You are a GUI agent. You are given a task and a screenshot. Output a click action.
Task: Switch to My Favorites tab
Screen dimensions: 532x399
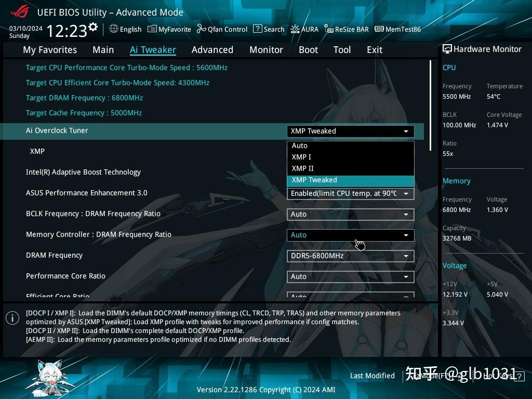pyautogui.click(x=50, y=50)
